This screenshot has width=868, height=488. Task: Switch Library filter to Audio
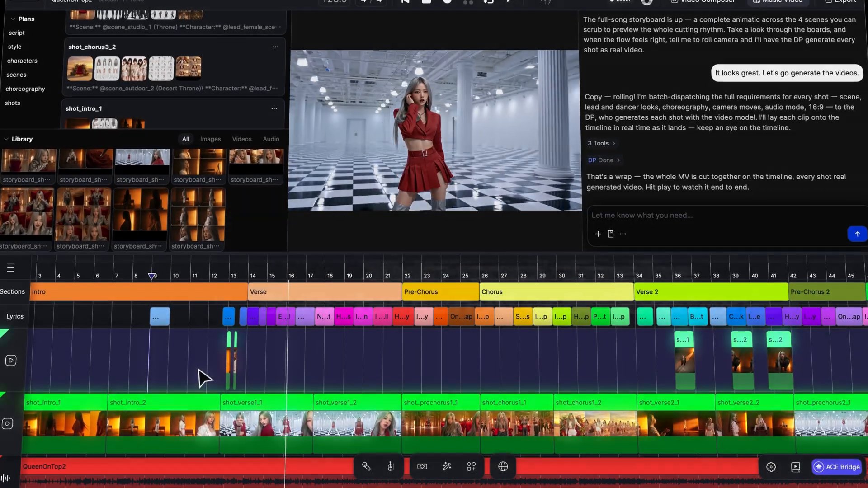271,139
